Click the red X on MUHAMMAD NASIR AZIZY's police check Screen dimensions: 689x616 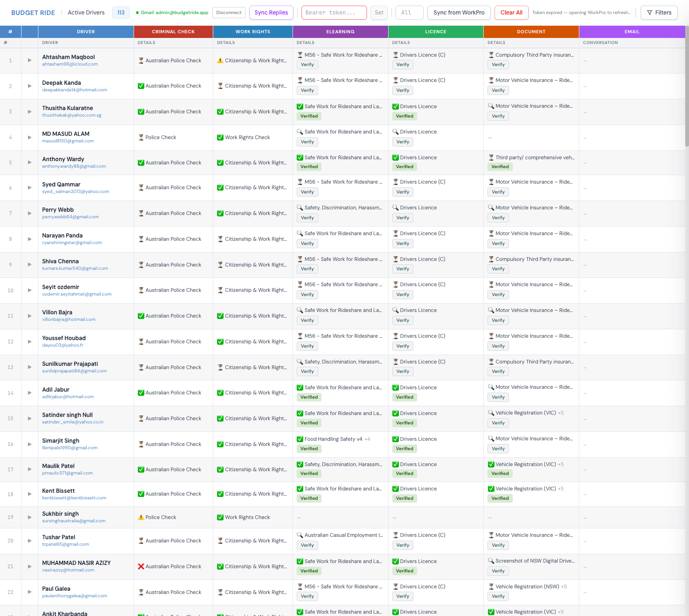pyautogui.click(x=141, y=566)
